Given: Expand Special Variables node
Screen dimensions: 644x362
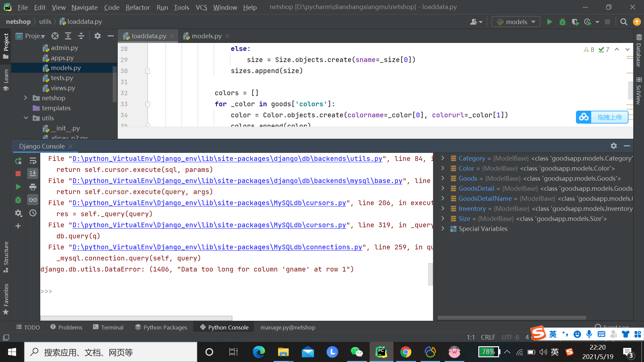Looking at the screenshot, I should click(x=443, y=229).
